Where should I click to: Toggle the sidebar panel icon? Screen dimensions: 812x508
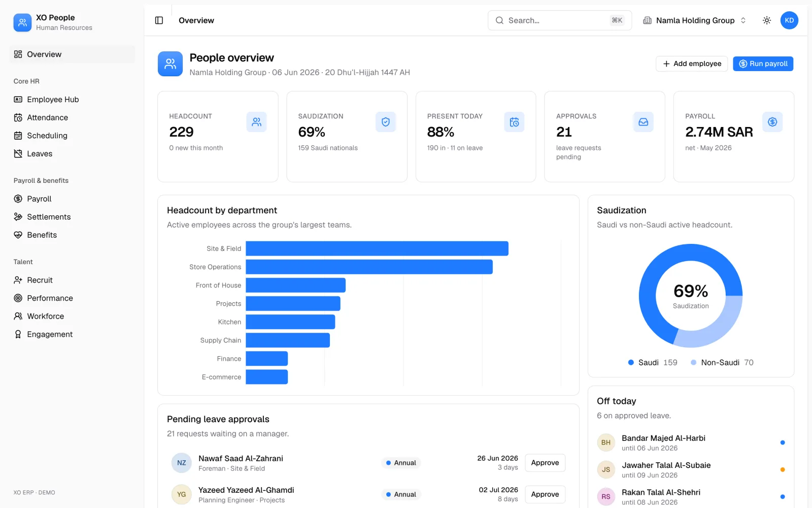159,20
